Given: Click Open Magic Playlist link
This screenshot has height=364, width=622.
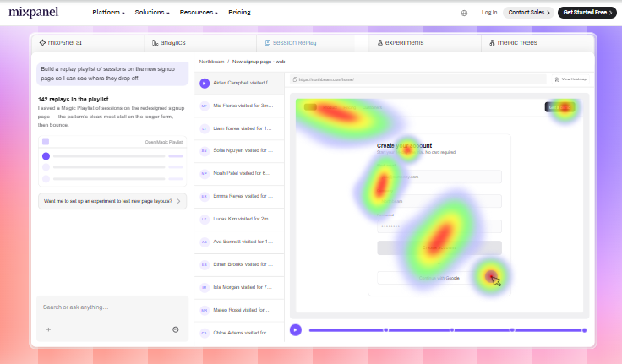Looking at the screenshot, I should (164, 142).
